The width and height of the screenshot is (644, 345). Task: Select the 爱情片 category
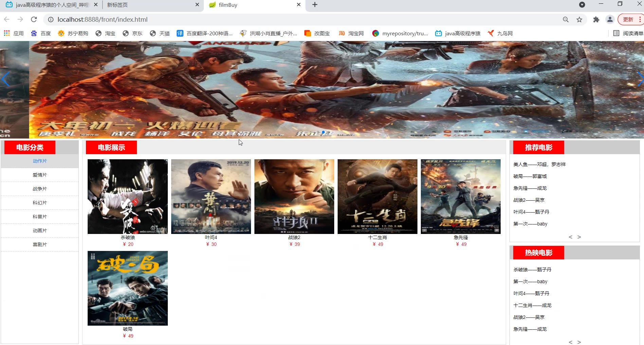click(x=40, y=175)
